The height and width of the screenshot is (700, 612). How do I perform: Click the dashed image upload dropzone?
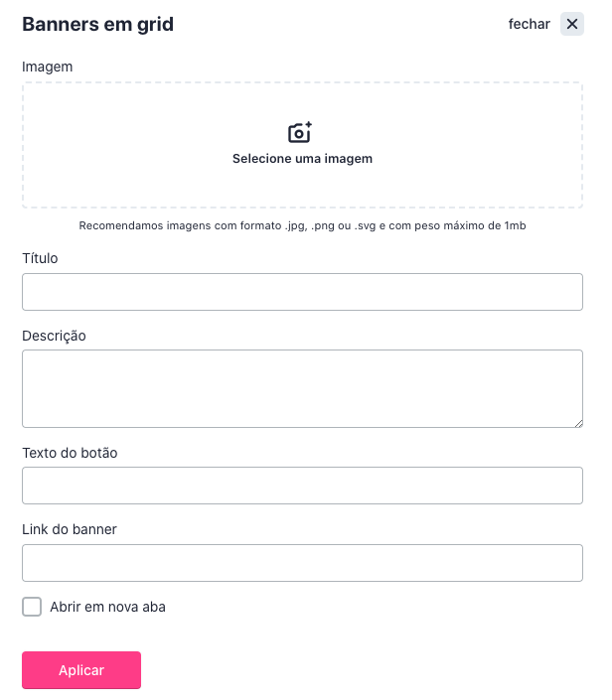point(302,145)
